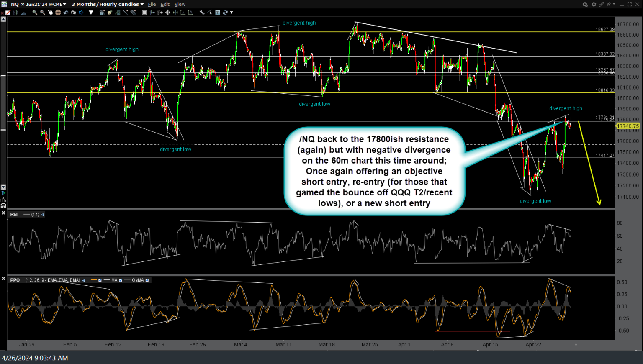Click the zoom in magnifier

point(35,13)
